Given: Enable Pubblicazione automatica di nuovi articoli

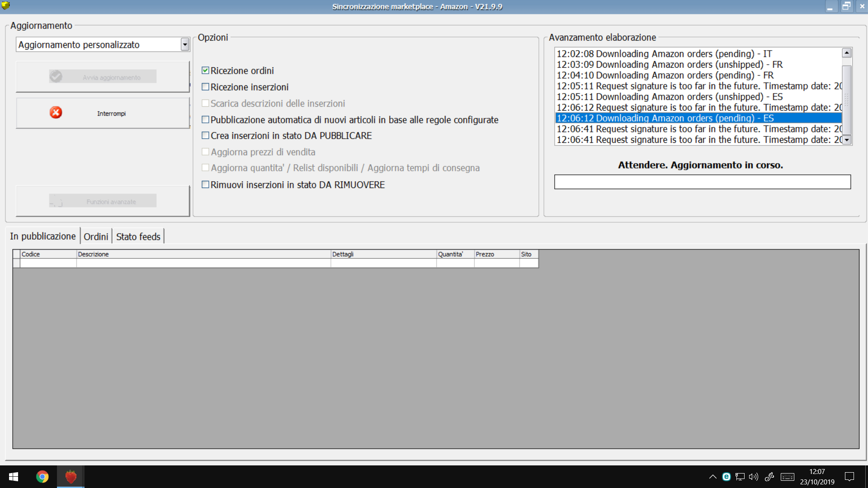Looking at the screenshot, I should click(x=205, y=119).
